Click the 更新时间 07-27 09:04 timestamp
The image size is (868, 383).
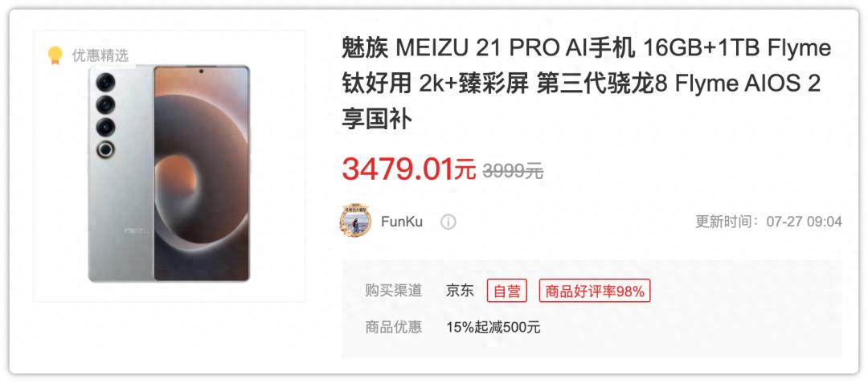click(x=768, y=222)
